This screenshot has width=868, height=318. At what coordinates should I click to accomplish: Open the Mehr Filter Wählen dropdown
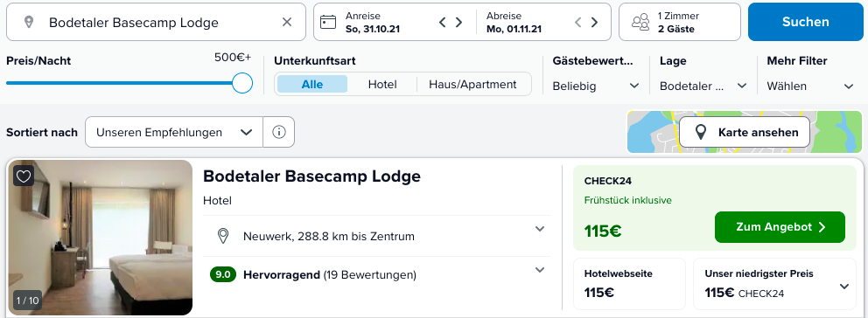pos(810,86)
